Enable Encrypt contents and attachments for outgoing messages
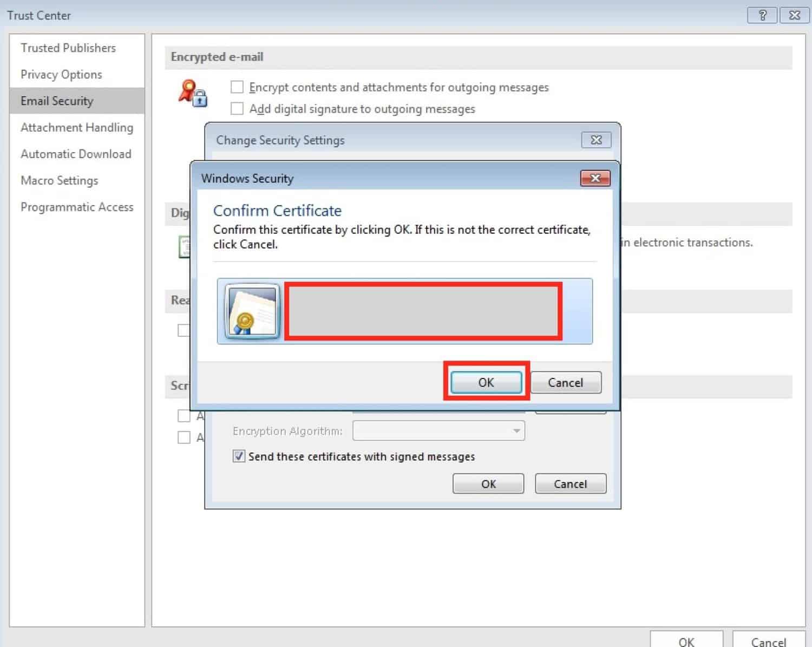This screenshot has height=647, width=812. (237, 87)
